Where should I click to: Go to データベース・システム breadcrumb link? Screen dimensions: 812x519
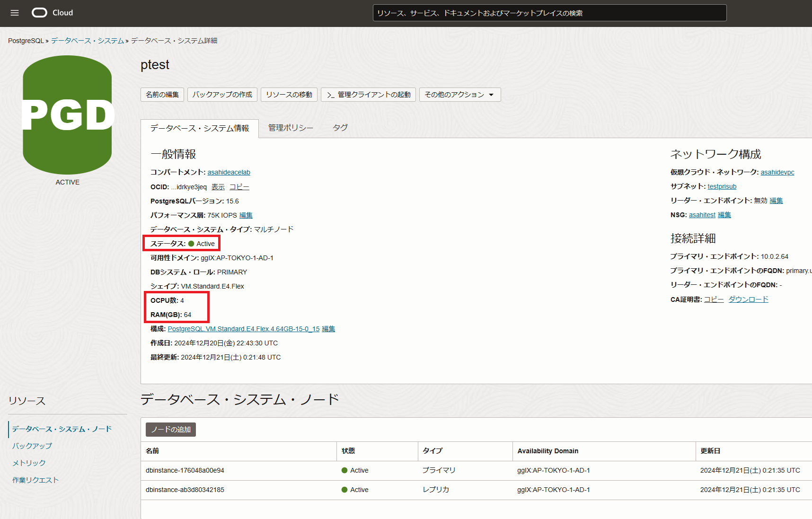click(88, 41)
